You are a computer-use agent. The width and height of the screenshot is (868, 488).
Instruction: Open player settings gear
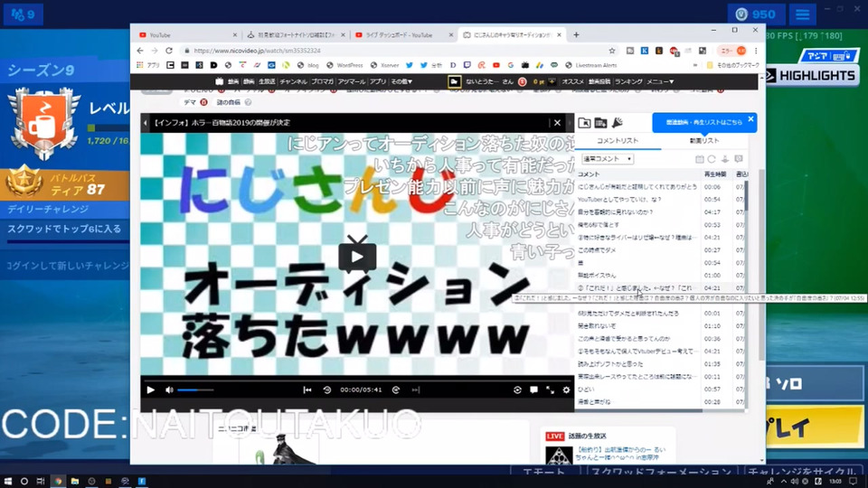pos(566,390)
